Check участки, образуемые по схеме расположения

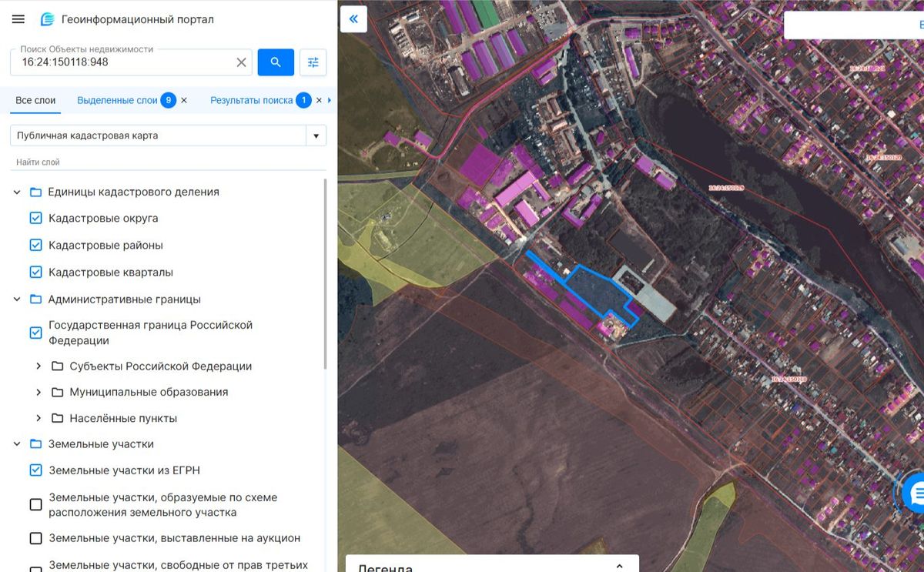coord(35,504)
